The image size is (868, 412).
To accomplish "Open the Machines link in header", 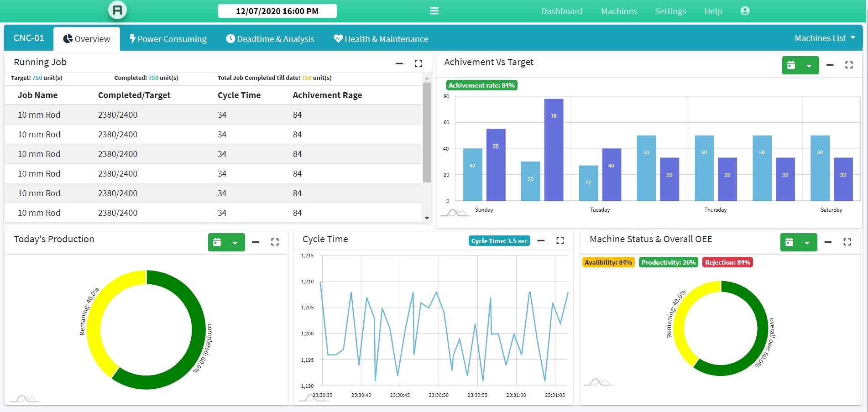I will click(x=618, y=11).
